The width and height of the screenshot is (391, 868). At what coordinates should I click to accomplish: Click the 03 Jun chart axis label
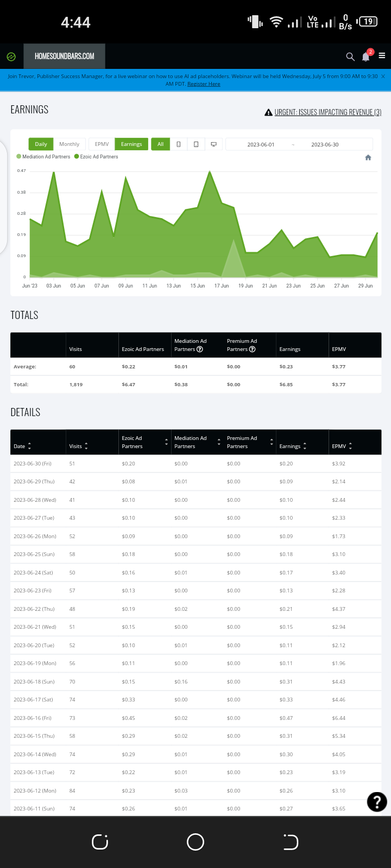click(54, 286)
